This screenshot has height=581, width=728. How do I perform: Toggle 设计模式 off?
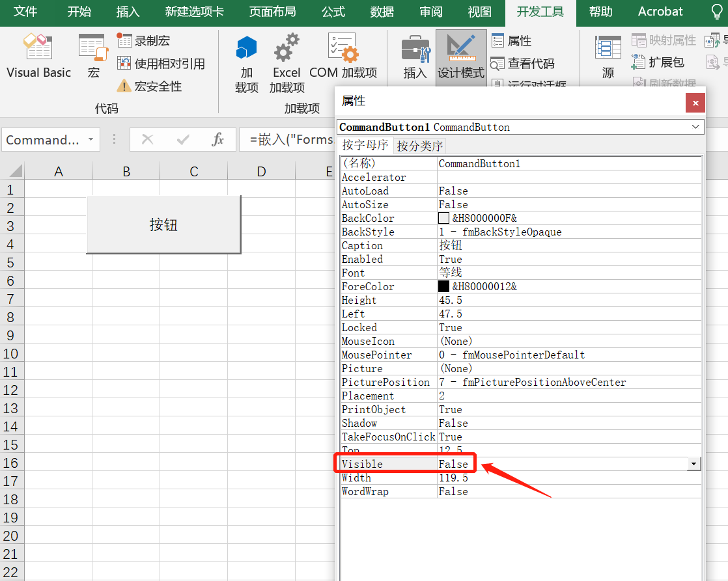click(x=460, y=59)
